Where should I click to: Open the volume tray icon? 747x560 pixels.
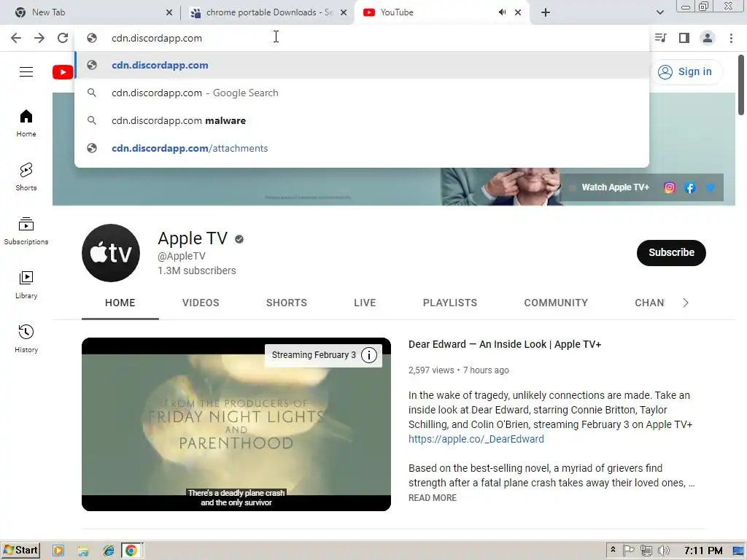click(x=664, y=551)
